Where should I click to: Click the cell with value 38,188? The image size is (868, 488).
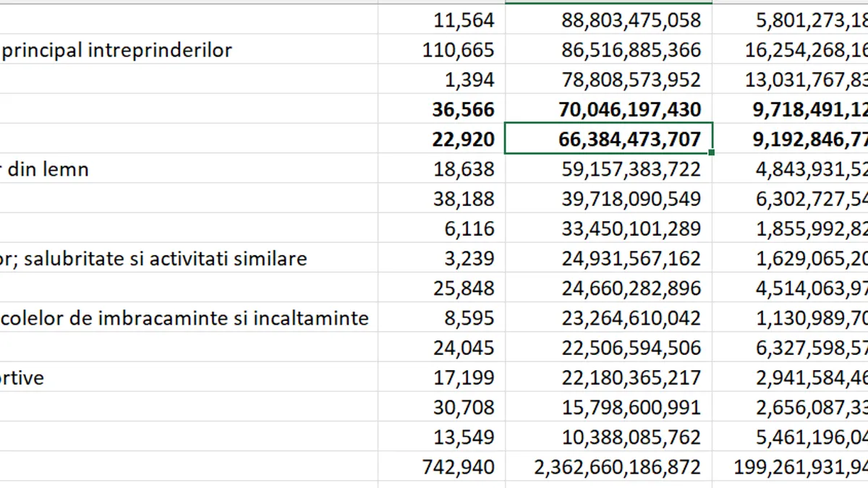coord(441,199)
